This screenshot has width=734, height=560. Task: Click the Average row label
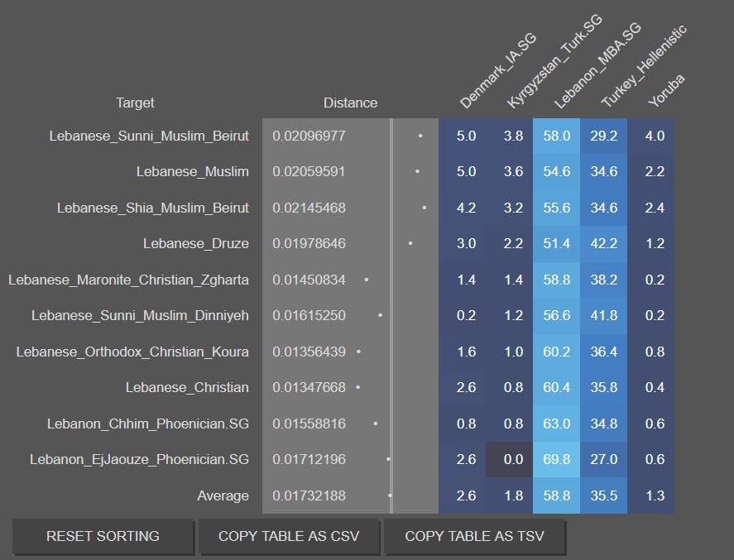(x=223, y=496)
